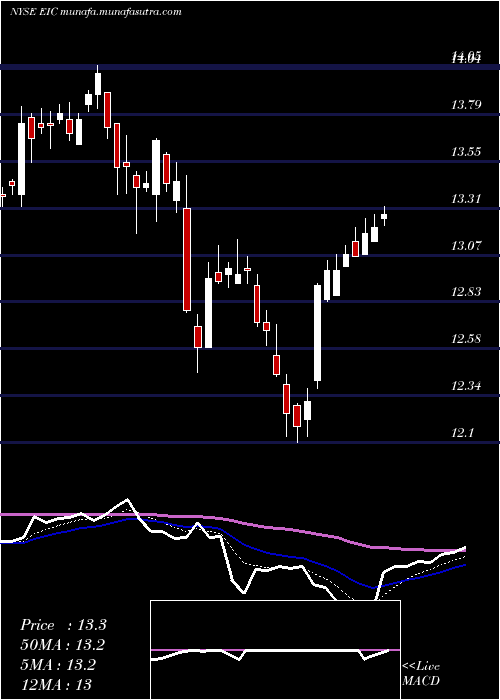The image size is (500, 700).
Task: Click the 13.55 price axis label
Action: point(466,152)
